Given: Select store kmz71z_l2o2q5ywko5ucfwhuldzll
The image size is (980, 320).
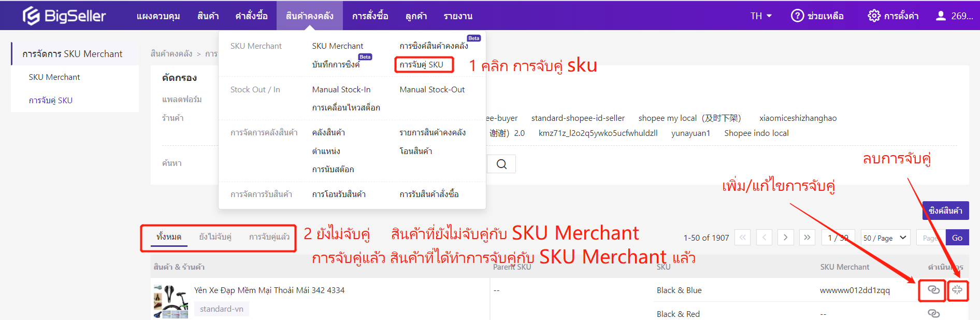Looking at the screenshot, I should (x=598, y=133).
